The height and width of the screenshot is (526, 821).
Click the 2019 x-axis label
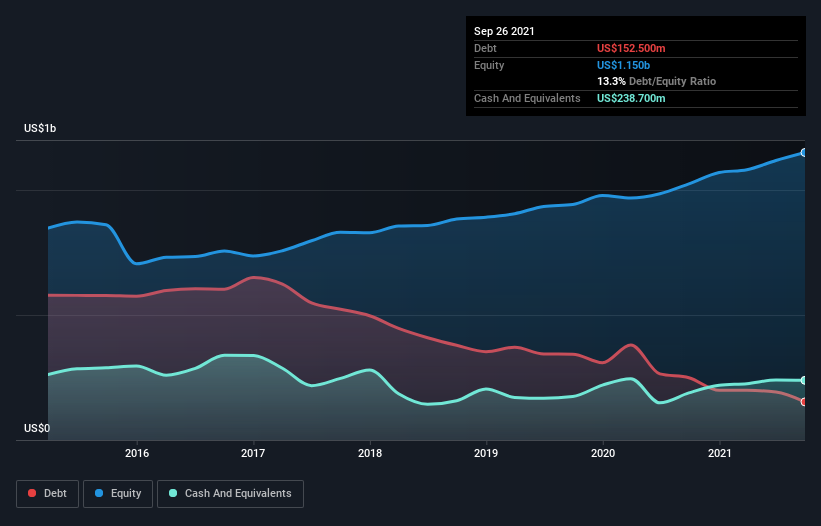(x=486, y=453)
